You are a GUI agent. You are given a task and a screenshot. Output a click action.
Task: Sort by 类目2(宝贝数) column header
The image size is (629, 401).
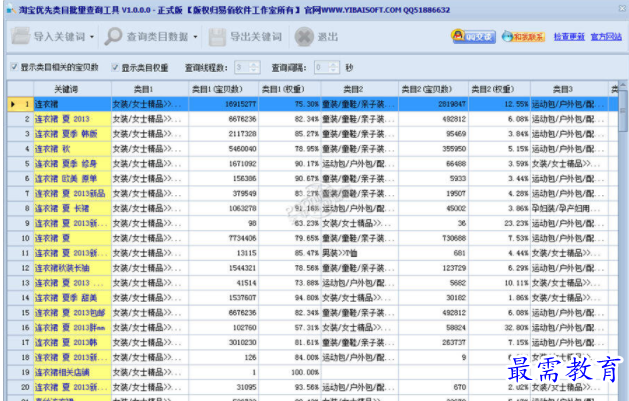(x=434, y=89)
